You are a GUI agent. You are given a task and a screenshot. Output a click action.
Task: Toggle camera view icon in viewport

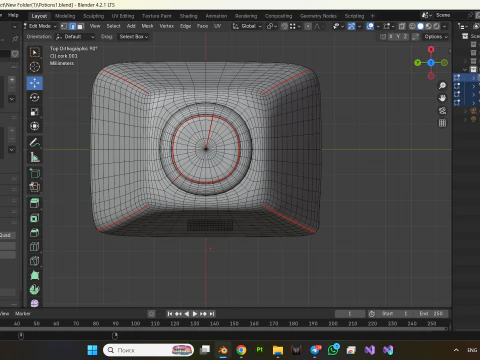442,111
